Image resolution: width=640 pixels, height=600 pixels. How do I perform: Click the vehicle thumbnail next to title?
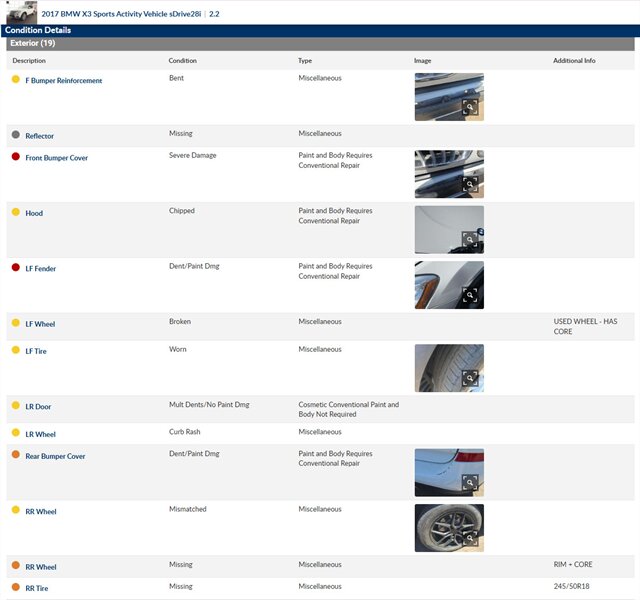click(x=20, y=12)
